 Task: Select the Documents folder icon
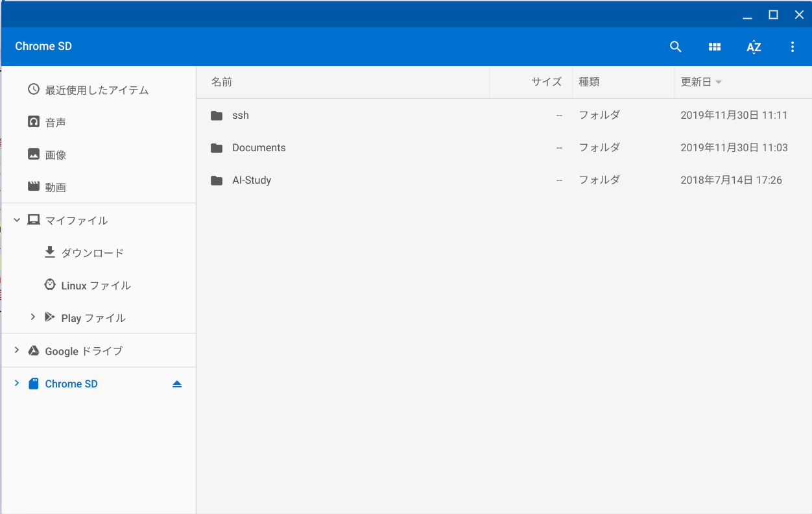click(217, 148)
